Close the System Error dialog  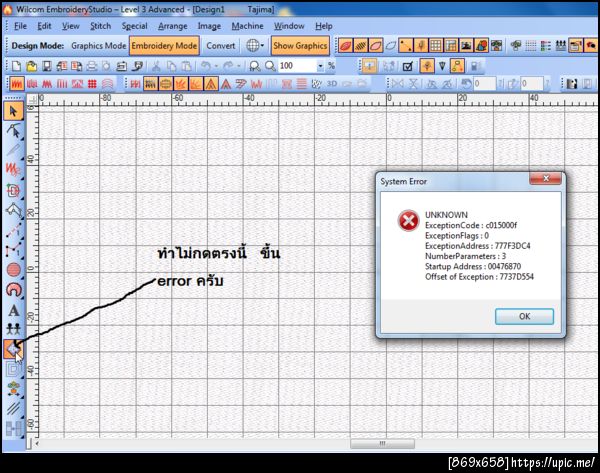[x=546, y=178]
